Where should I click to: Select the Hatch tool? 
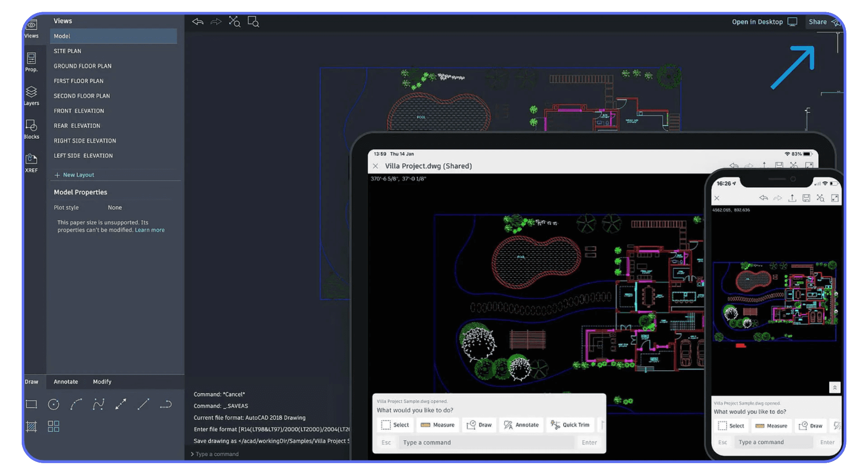click(x=31, y=426)
